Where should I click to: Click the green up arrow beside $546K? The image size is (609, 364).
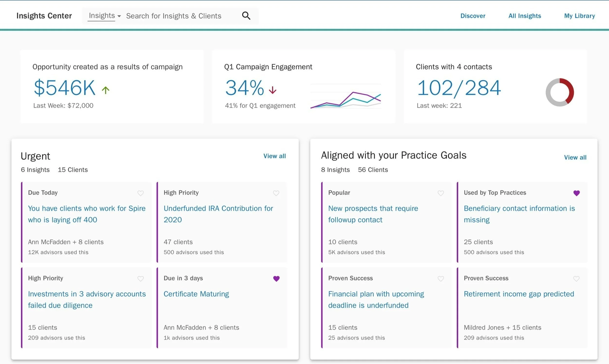(105, 90)
